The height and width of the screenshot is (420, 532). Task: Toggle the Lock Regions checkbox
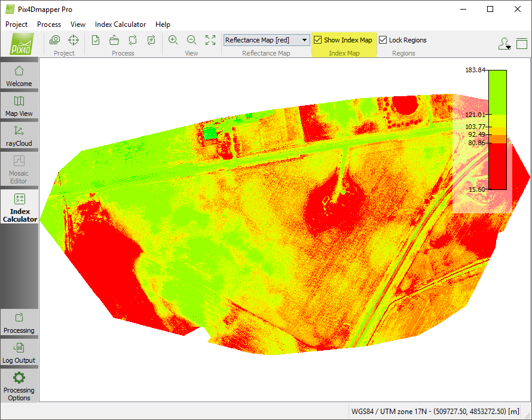383,40
